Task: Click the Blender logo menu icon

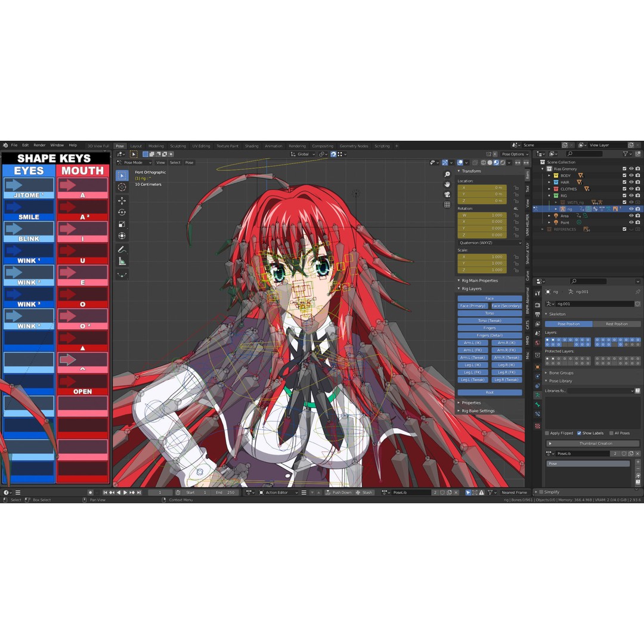Action: 5,145
